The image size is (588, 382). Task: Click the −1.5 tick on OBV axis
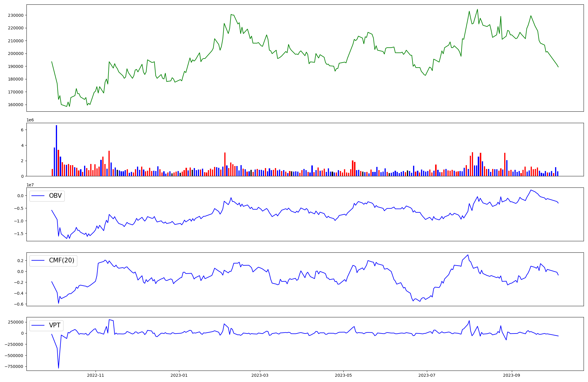coord(19,234)
